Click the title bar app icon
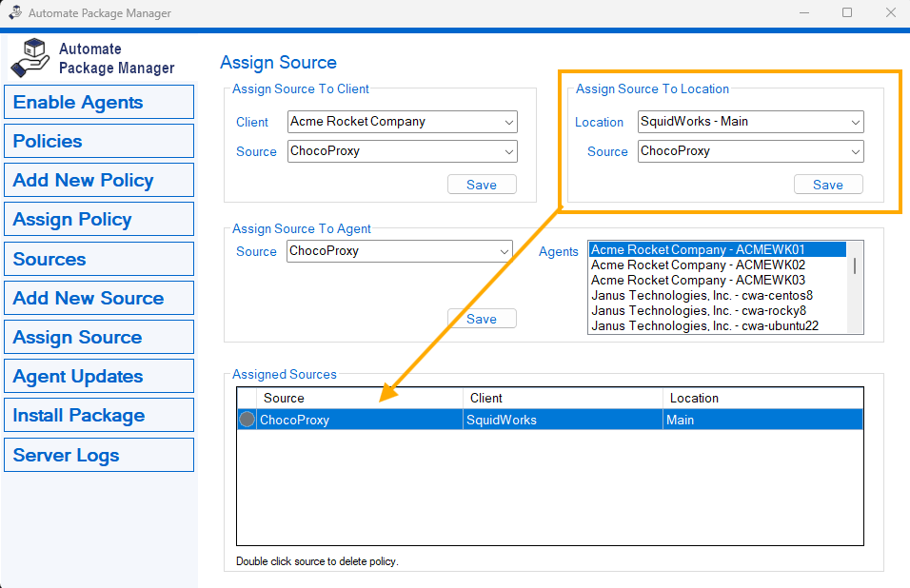Screen dimensions: 910x588 [15, 13]
